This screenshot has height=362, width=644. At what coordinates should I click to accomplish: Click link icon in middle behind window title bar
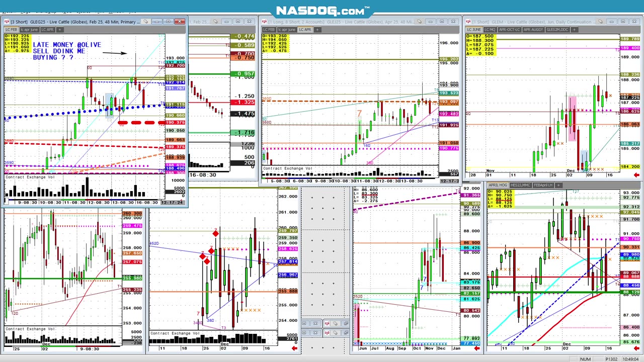215,22
